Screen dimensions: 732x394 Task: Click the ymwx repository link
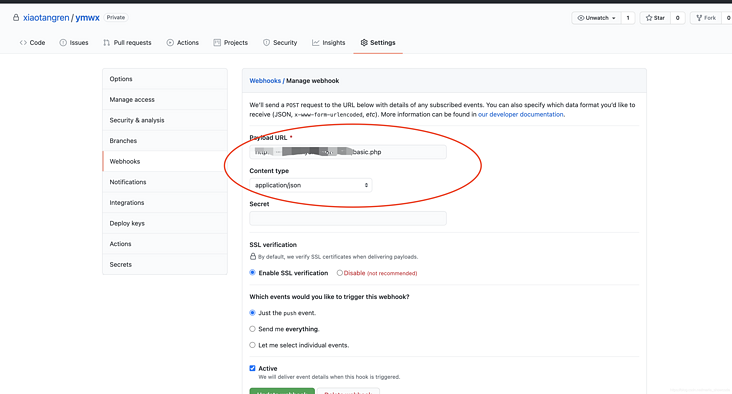coord(87,18)
